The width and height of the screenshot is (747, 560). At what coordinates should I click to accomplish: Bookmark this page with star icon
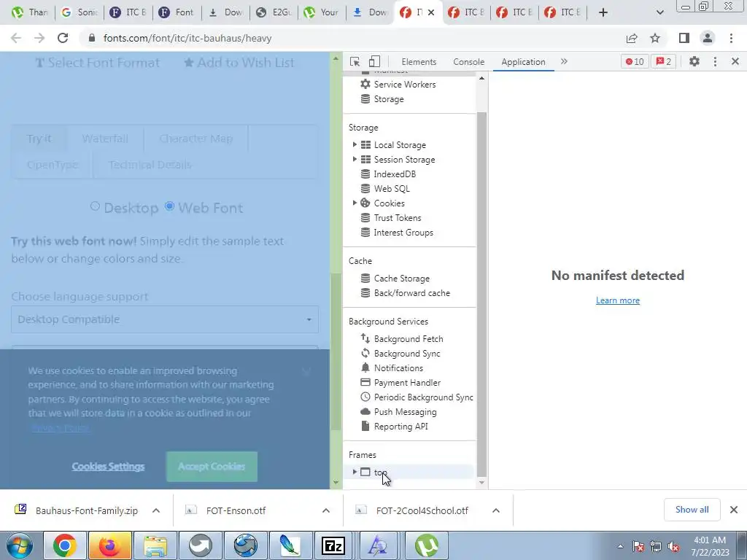655,38
